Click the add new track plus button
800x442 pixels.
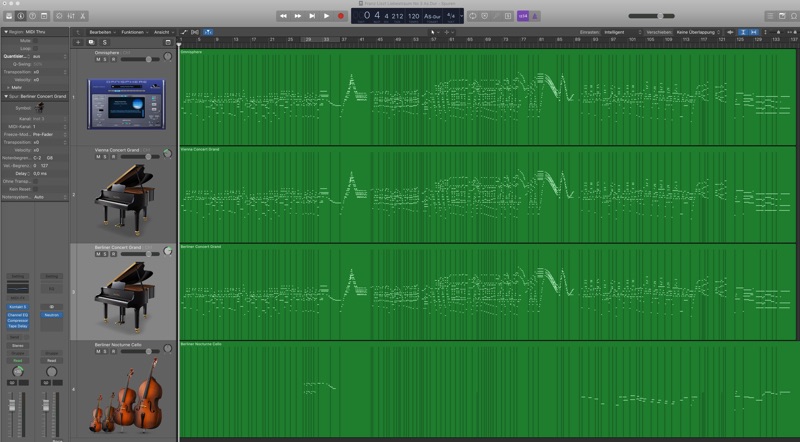pyautogui.click(x=78, y=42)
